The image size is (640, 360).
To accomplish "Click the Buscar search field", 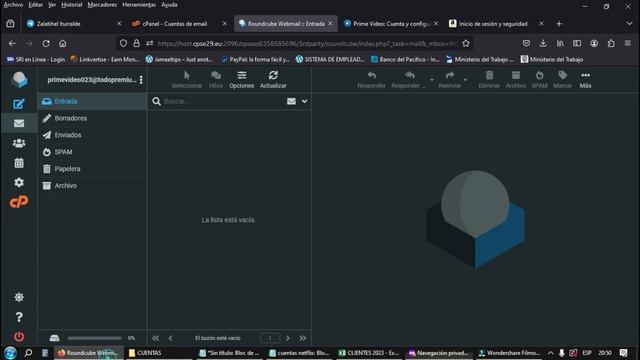I will [x=223, y=101].
